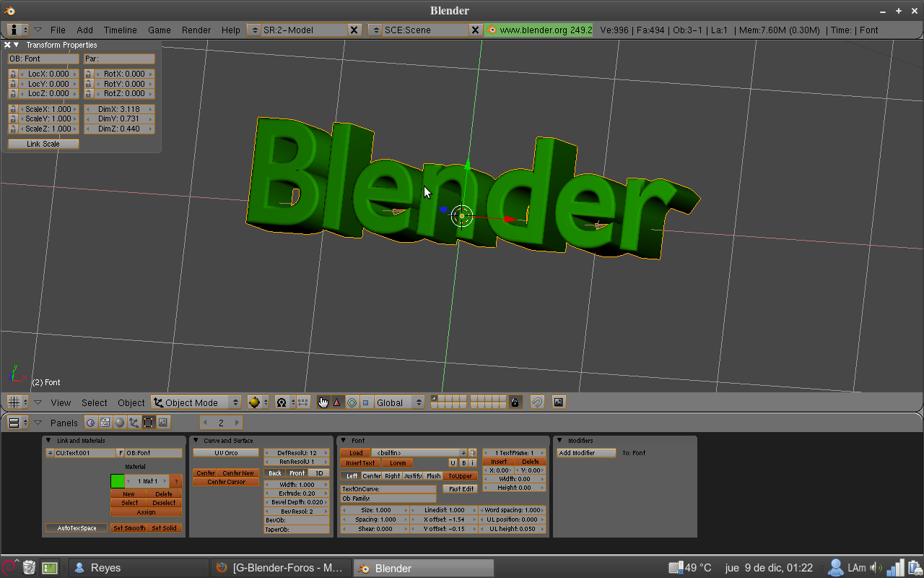Toggle the 3D curve button
The height and width of the screenshot is (578, 924).
(x=319, y=473)
